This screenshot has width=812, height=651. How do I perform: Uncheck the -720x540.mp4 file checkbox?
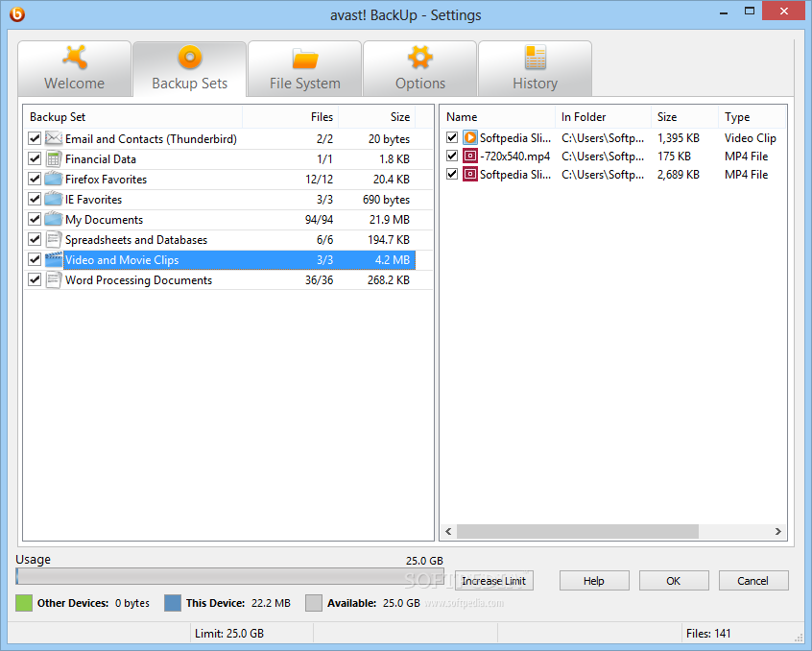click(x=452, y=156)
